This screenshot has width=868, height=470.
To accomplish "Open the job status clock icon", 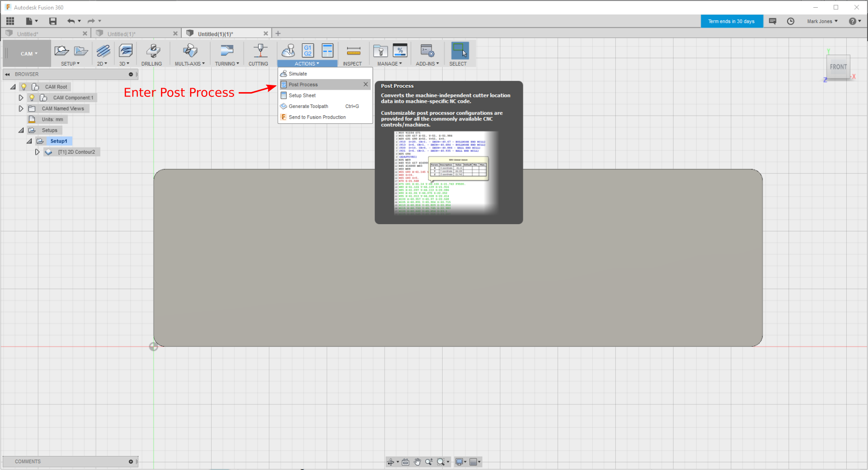I will coord(791,21).
